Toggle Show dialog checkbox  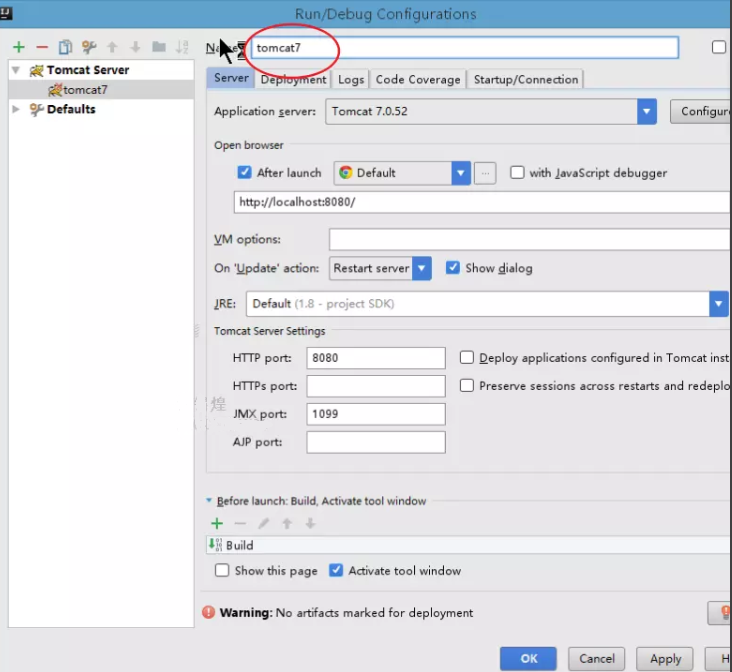coord(452,268)
